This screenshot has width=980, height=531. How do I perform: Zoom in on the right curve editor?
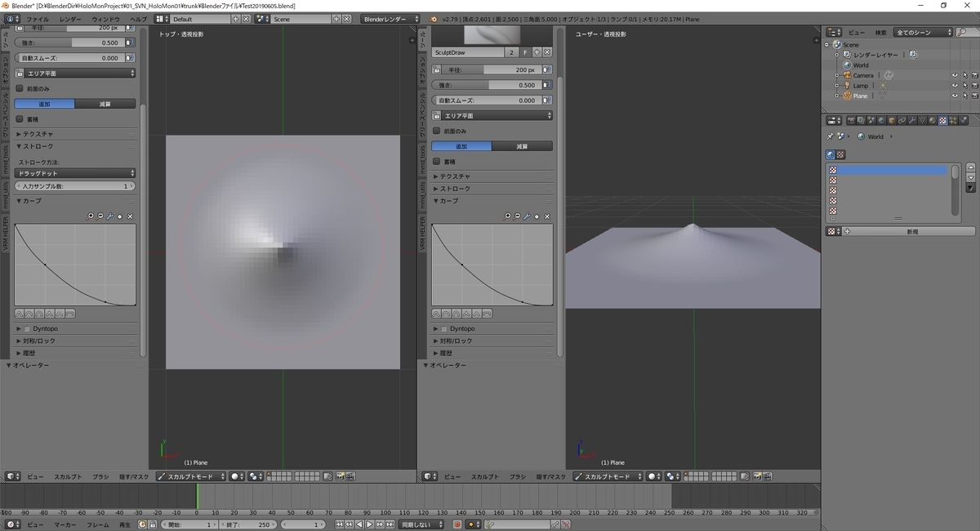tap(507, 216)
